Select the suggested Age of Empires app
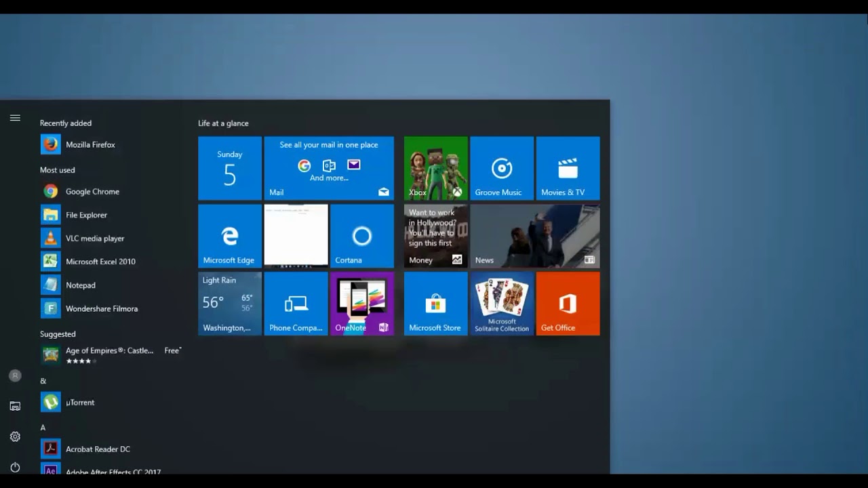This screenshot has height=488, width=868. pyautogui.click(x=112, y=355)
